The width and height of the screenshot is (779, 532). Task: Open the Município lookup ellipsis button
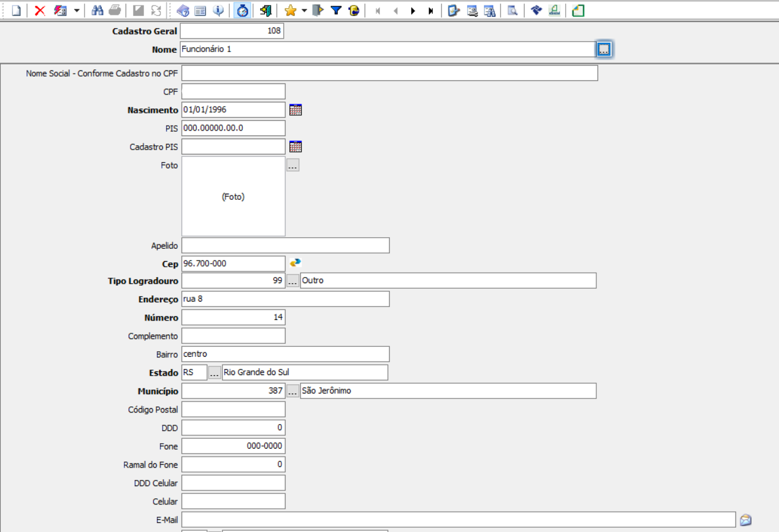point(293,391)
